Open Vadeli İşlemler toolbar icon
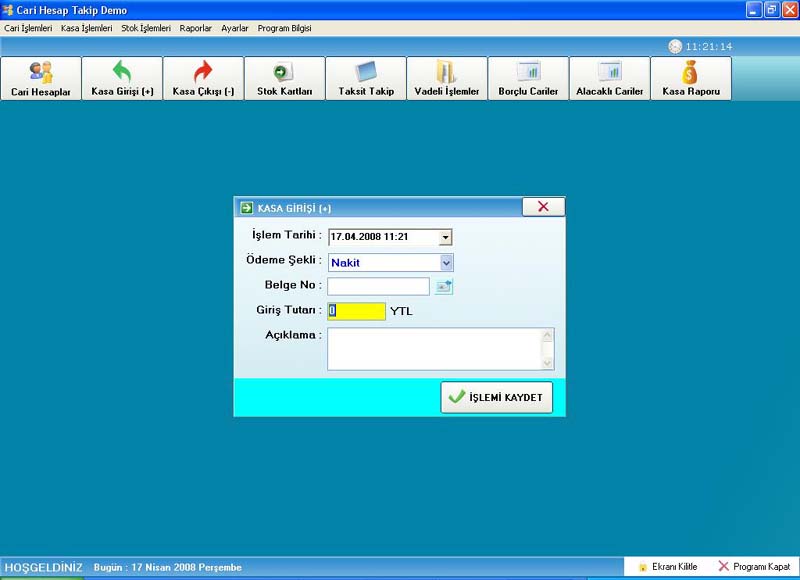The image size is (800, 580). [447, 79]
